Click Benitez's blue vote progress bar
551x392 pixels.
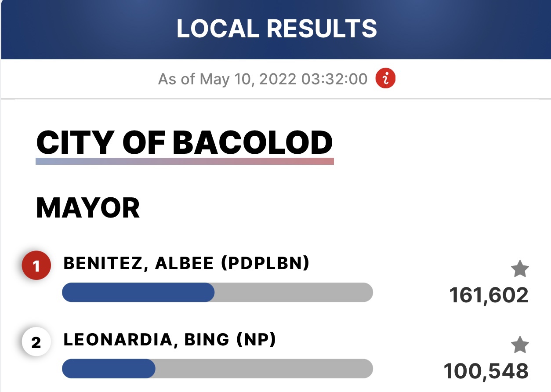click(138, 292)
